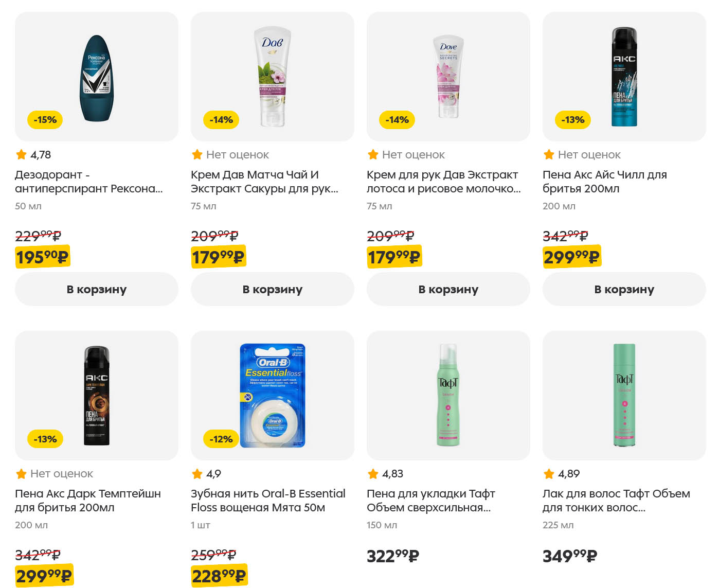Open Dove Matcha Sakura cream image

pos(272,77)
